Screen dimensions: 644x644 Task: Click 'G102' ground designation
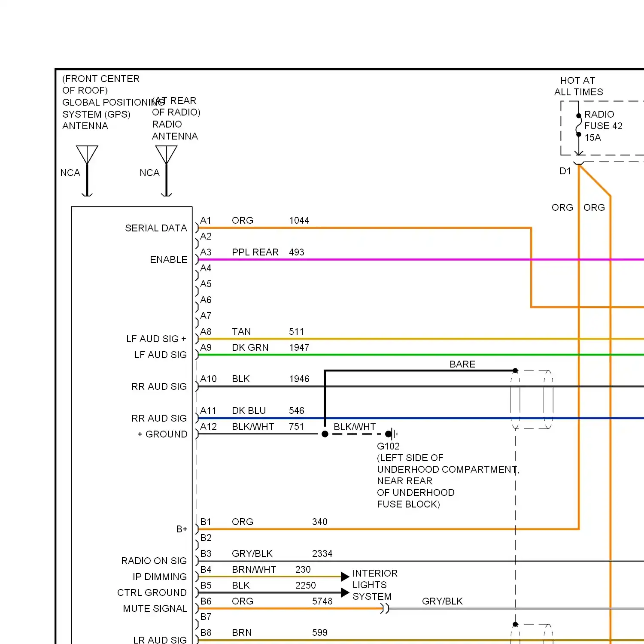pyautogui.click(x=388, y=446)
